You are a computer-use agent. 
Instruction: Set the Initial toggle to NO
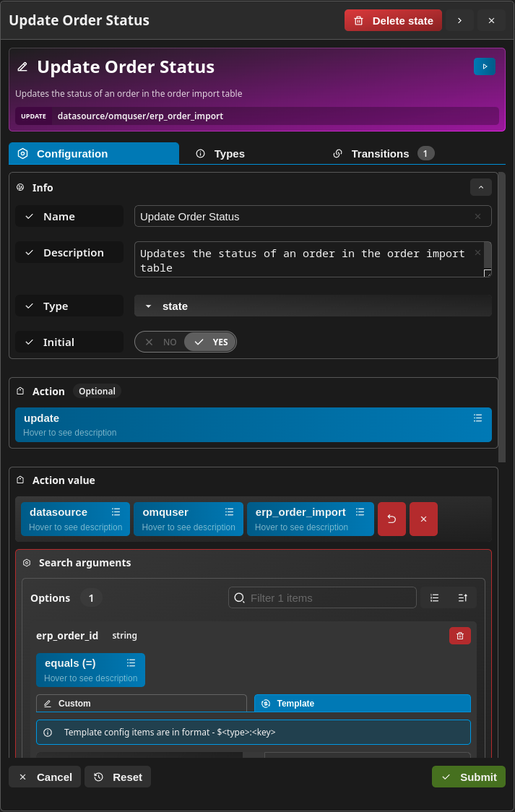[160, 342]
